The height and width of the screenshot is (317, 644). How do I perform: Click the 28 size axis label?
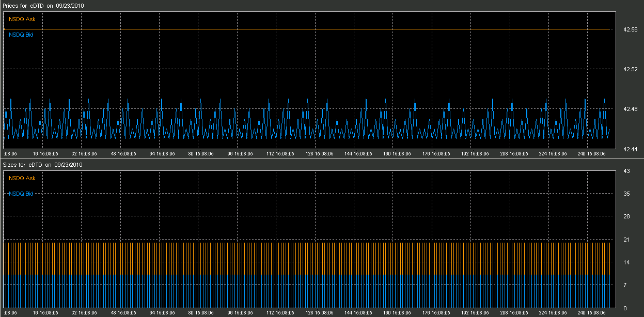click(626, 216)
